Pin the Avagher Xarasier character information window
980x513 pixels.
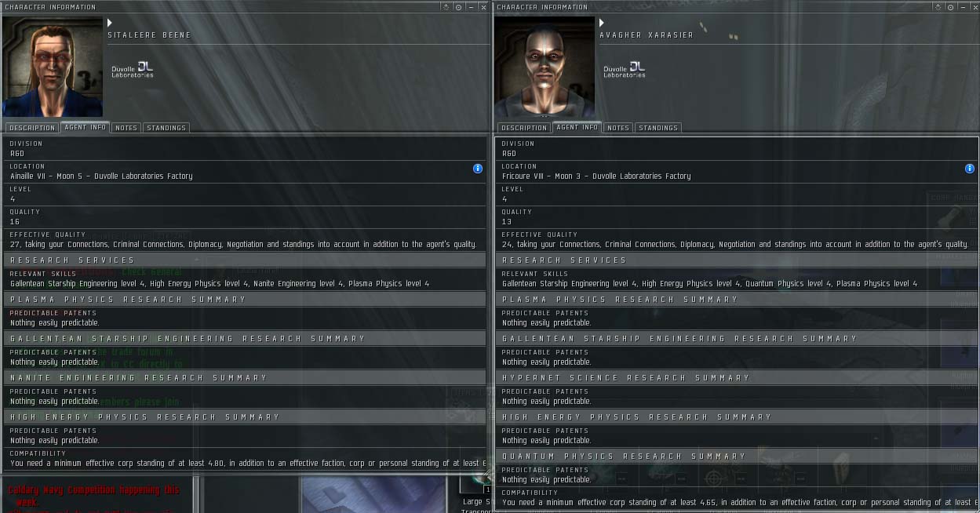tap(938, 7)
